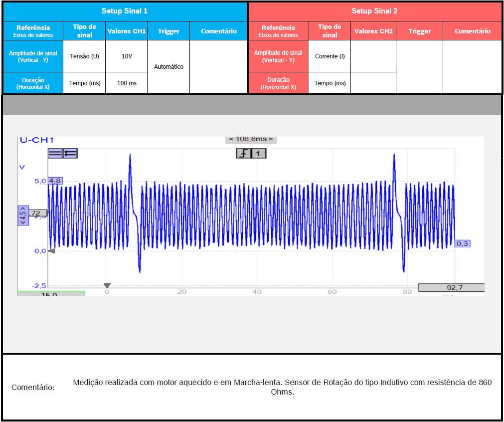504x422 pixels.
Task: Click the gray zero-level triangle marker on Y axis
Action: [x=51, y=251]
